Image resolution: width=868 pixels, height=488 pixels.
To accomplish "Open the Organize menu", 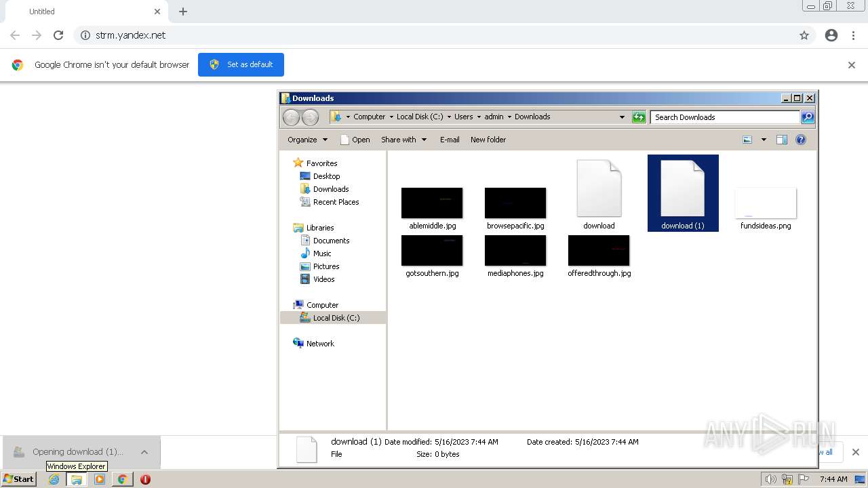I will click(307, 140).
